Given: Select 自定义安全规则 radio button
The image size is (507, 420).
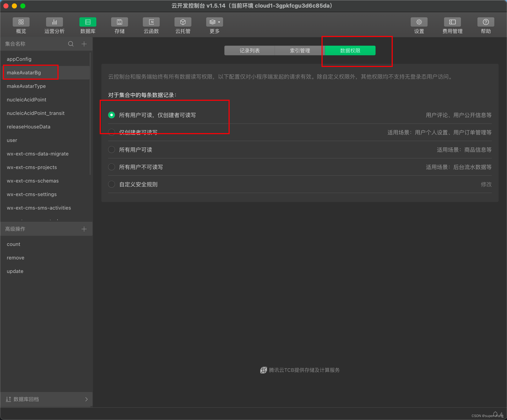Looking at the screenshot, I should tap(112, 184).
